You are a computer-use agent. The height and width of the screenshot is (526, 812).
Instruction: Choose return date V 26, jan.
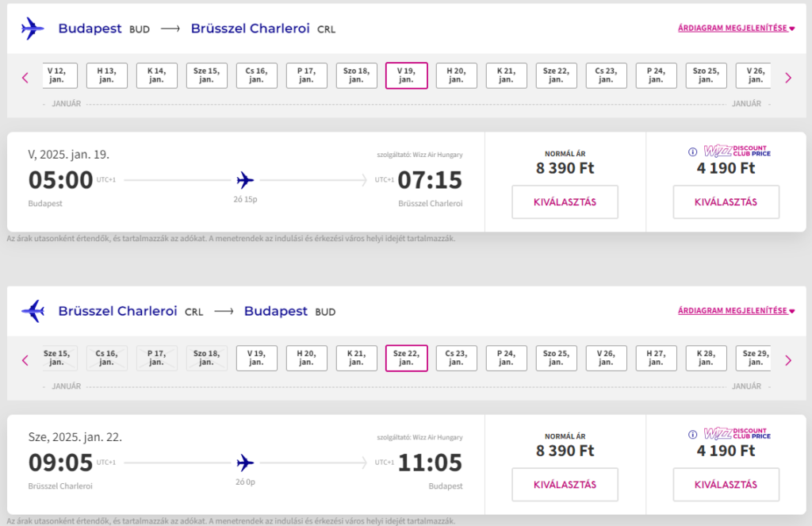(x=606, y=358)
